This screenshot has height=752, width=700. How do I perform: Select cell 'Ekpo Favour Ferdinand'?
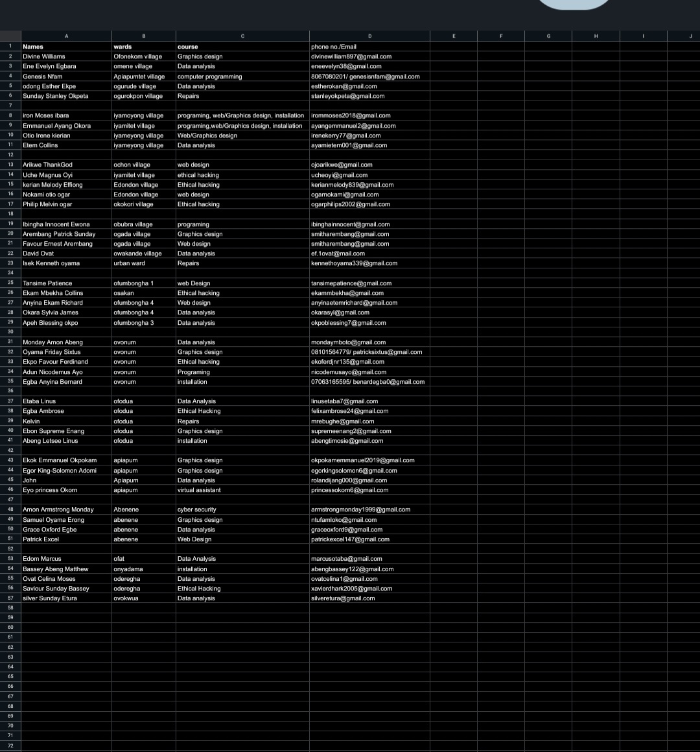point(66,362)
